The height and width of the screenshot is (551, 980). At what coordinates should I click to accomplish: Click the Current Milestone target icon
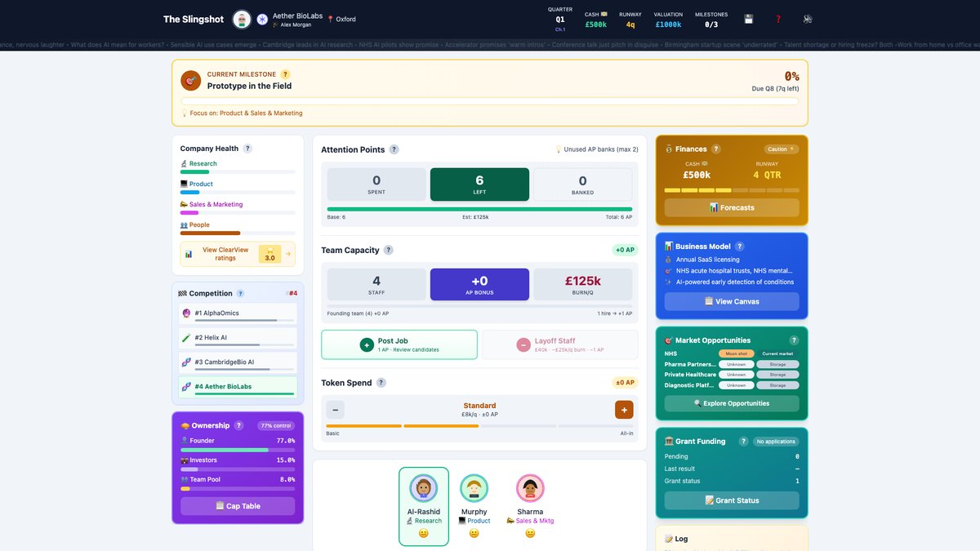(191, 80)
